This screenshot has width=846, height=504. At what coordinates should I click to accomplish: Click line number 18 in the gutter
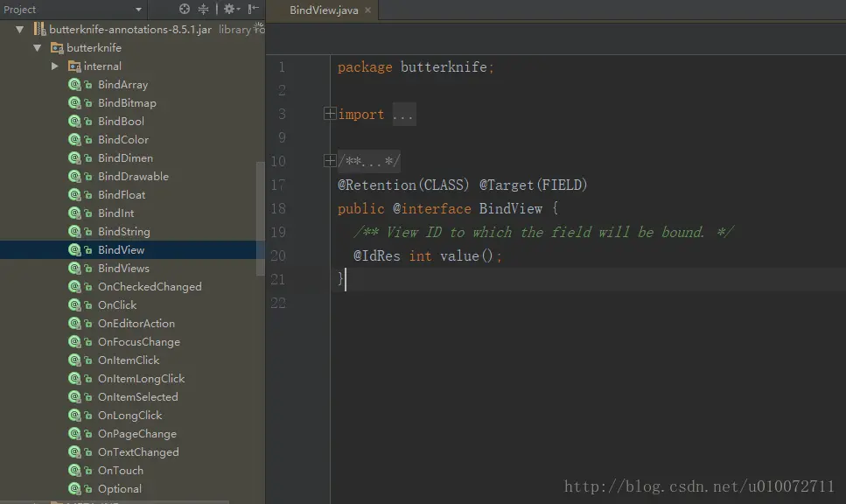point(278,208)
